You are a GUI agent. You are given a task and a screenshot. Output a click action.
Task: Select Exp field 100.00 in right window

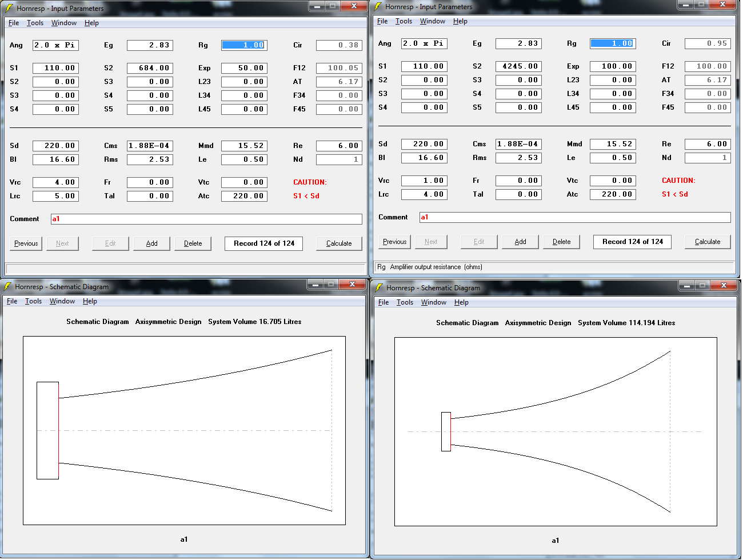click(613, 66)
